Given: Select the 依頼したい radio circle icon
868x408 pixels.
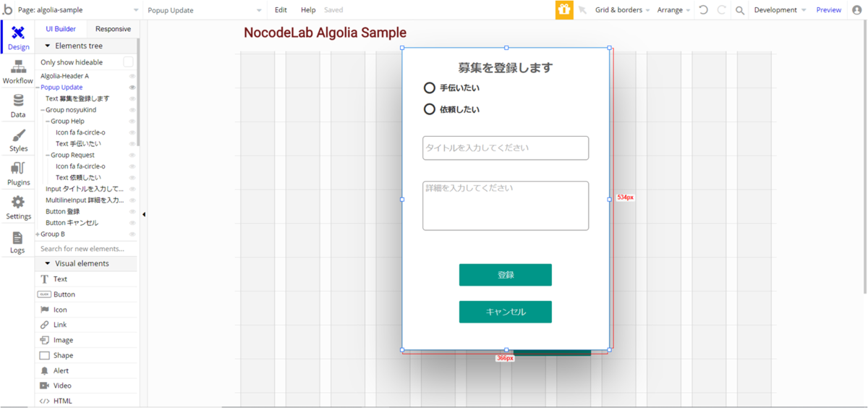Looking at the screenshot, I should tap(429, 109).
